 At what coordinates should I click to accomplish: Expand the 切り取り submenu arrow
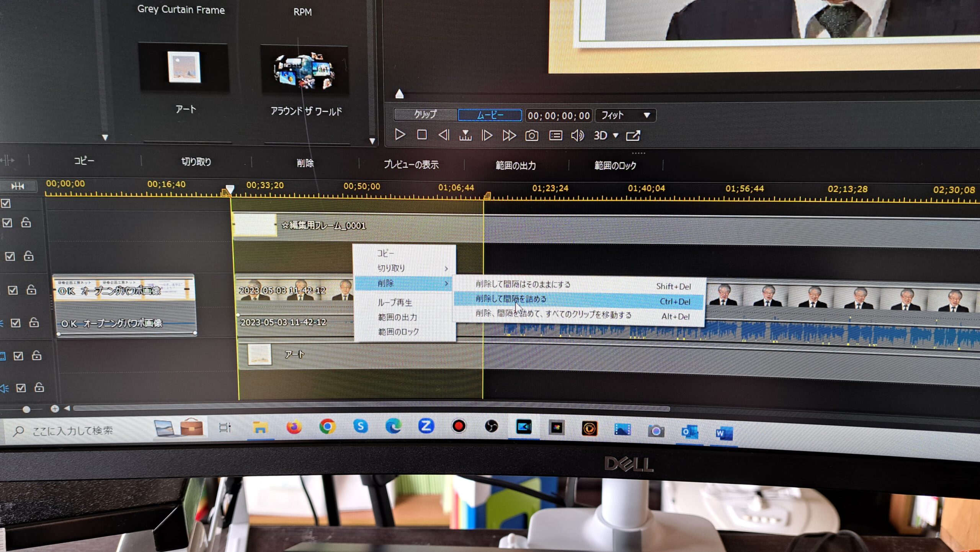446,268
